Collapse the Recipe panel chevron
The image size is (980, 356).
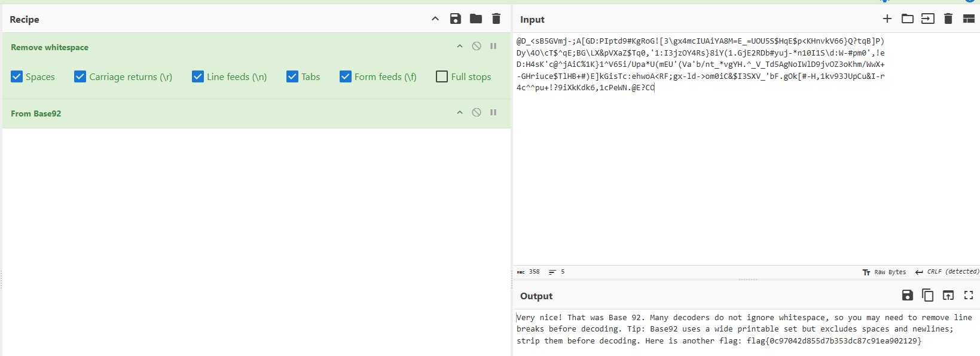(x=435, y=19)
